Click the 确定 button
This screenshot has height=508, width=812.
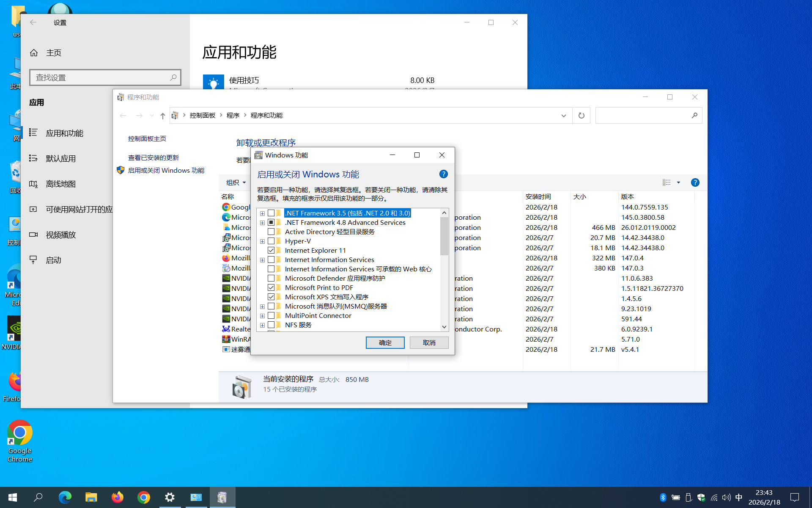(385, 342)
